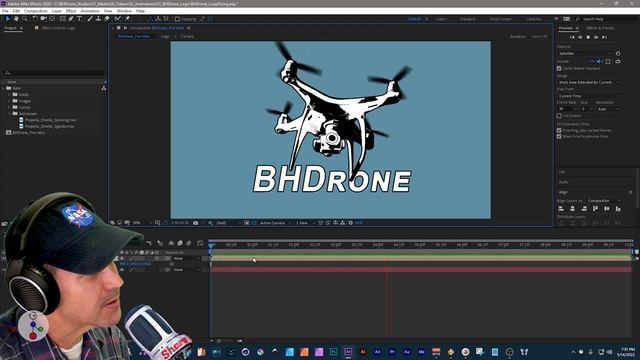
Task: Toggle Cache Before Playback checkbox
Action: coord(559,68)
